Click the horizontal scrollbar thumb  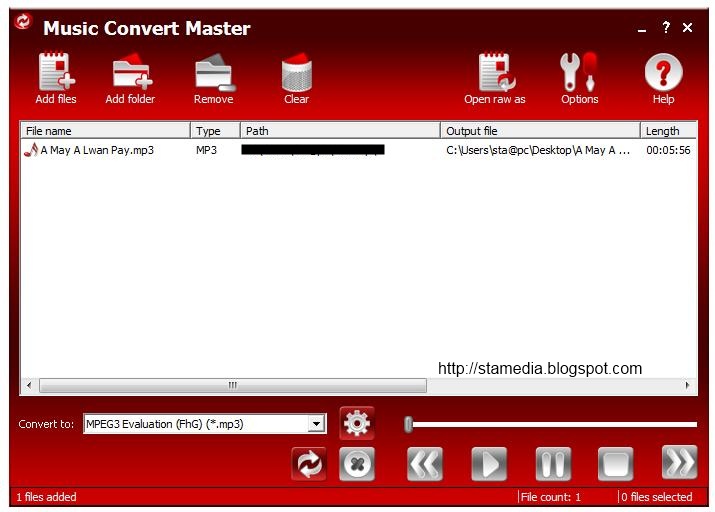click(x=233, y=385)
